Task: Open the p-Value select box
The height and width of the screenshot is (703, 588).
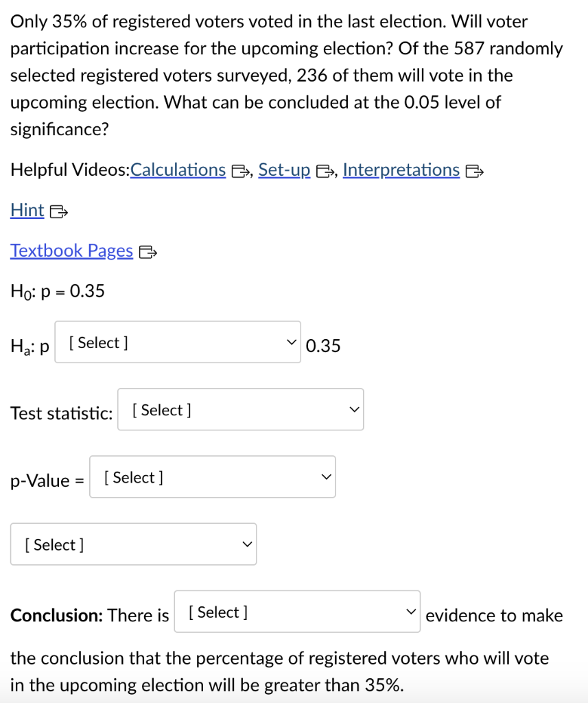Action: coord(212,476)
